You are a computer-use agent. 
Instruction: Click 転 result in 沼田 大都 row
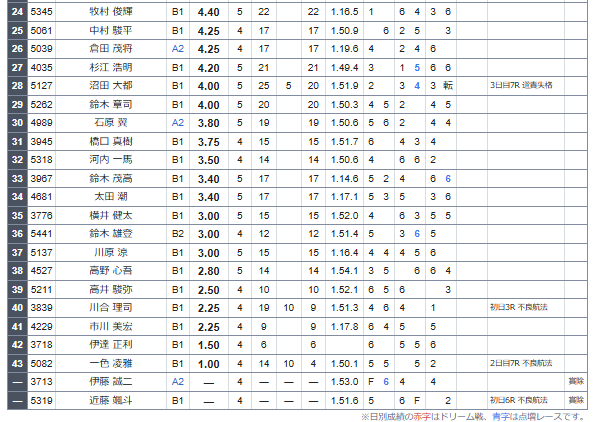click(x=448, y=86)
